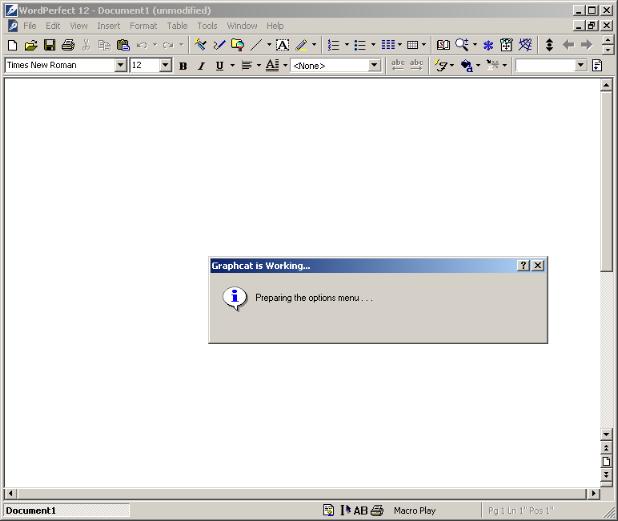618x521 pixels.
Task: Click the status bar printer icon
Action: (x=377, y=511)
